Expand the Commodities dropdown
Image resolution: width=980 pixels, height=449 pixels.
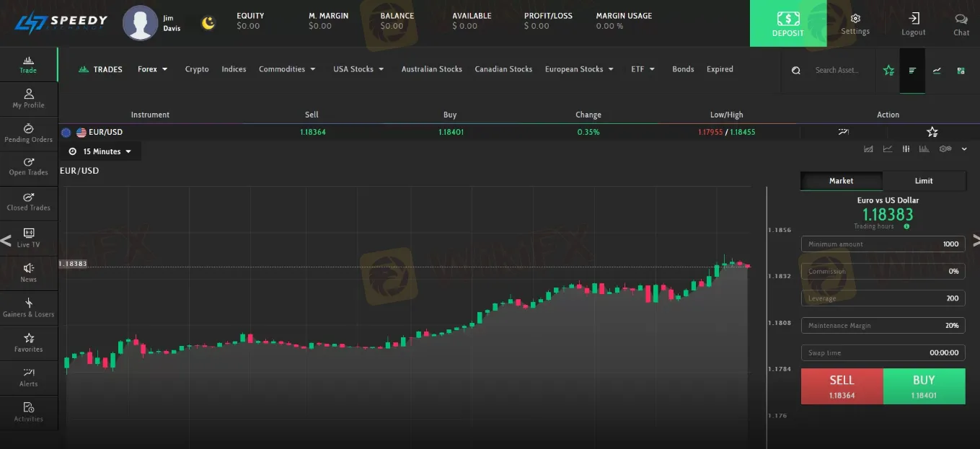click(287, 69)
